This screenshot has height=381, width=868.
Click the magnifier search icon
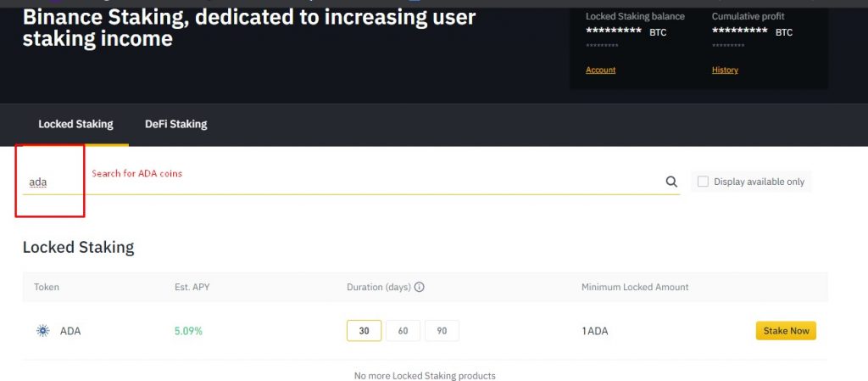tap(671, 182)
